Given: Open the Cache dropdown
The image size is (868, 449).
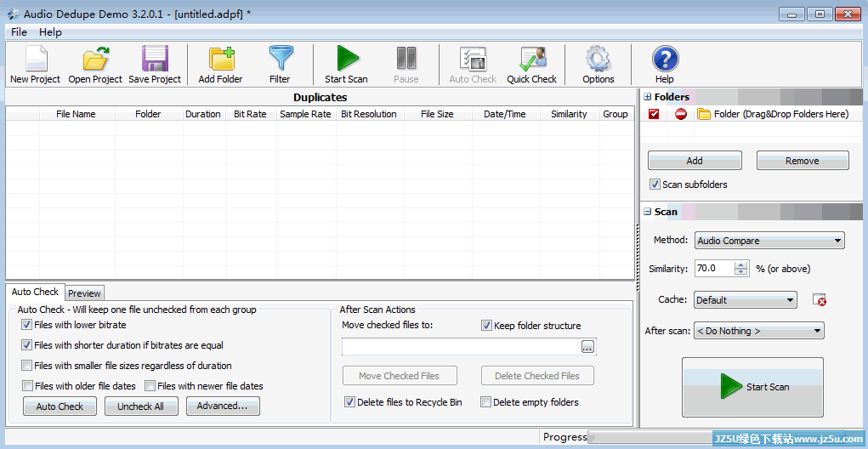Looking at the screenshot, I should coord(745,300).
